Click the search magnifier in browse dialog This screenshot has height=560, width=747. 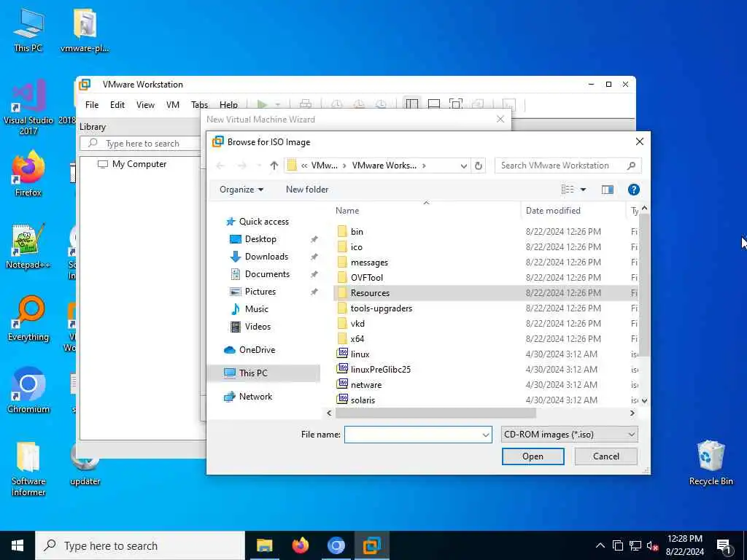(x=631, y=166)
